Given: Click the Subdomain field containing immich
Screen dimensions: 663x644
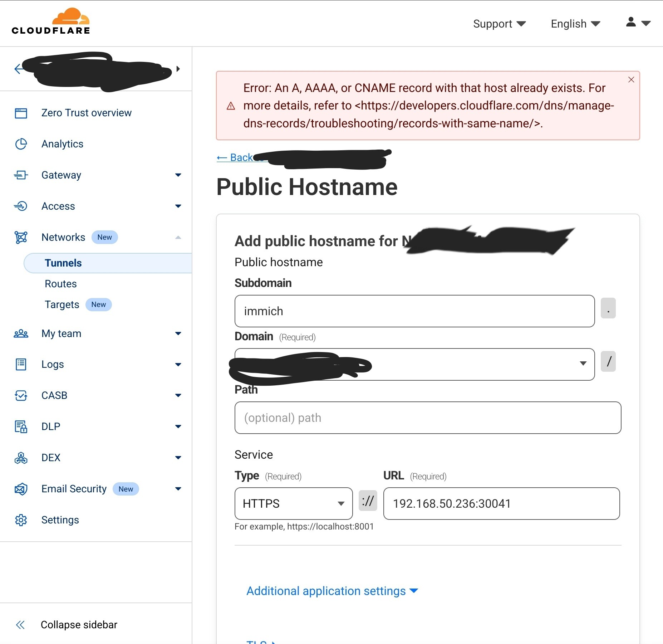Looking at the screenshot, I should tap(414, 311).
